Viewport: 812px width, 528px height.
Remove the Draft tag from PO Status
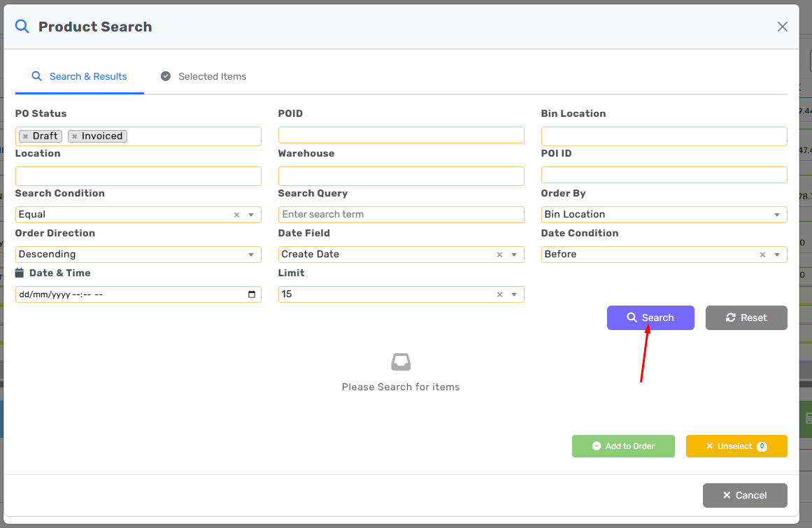pos(25,136)
